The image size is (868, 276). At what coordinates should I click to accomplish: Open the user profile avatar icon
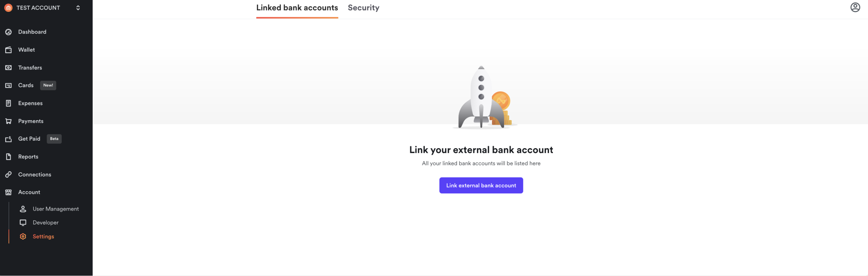point(855,8)
